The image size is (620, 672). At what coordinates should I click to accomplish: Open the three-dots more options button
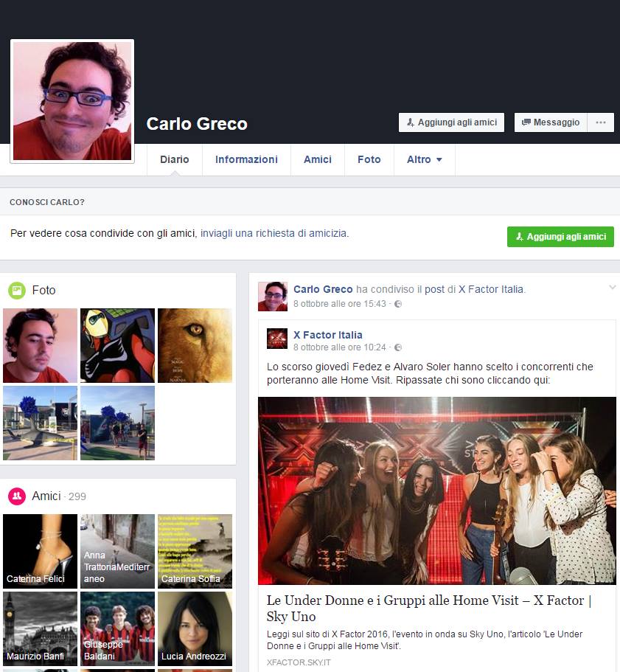pos(601,122)
